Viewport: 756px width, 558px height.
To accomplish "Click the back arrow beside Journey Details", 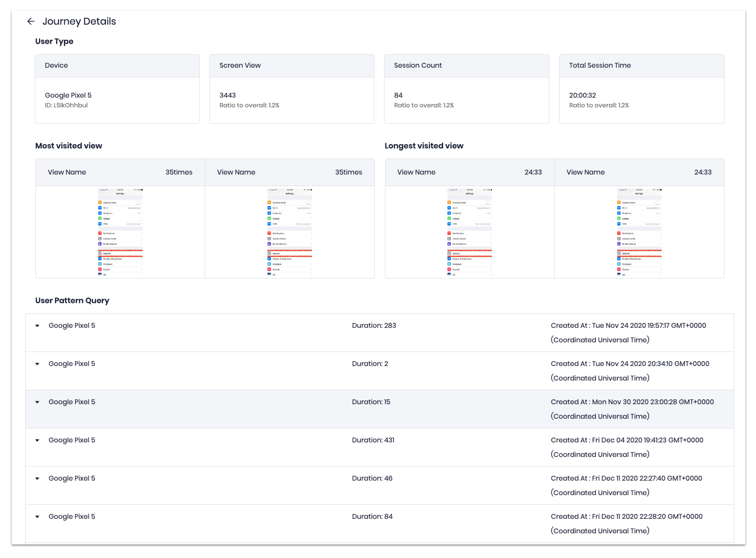I will (31, 22).
